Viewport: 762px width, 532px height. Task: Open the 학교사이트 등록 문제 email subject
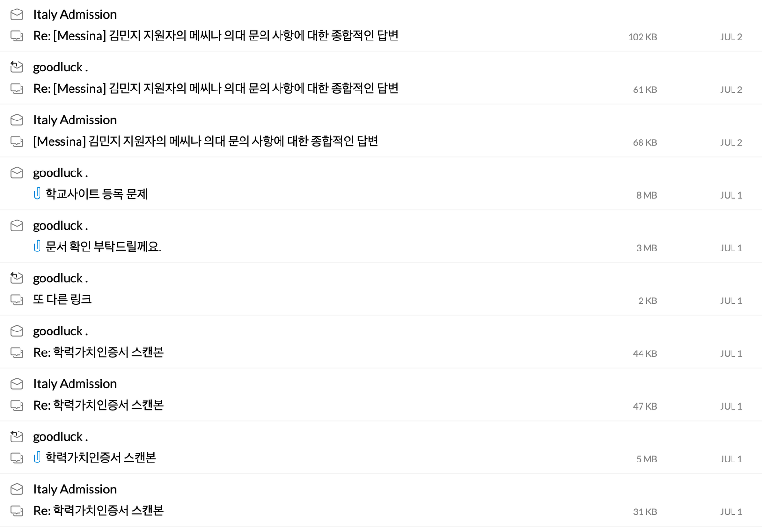(x=97, y=193)
